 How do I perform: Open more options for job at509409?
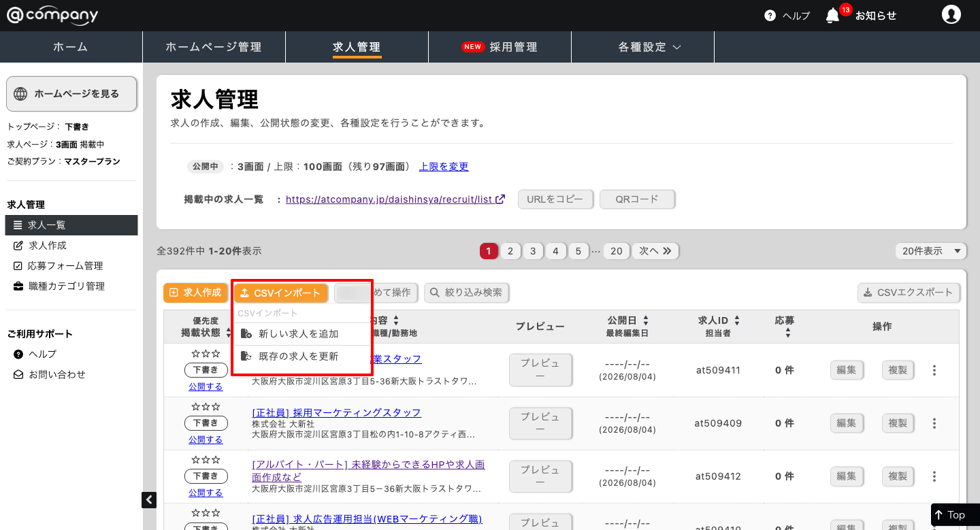pos(934,423)
